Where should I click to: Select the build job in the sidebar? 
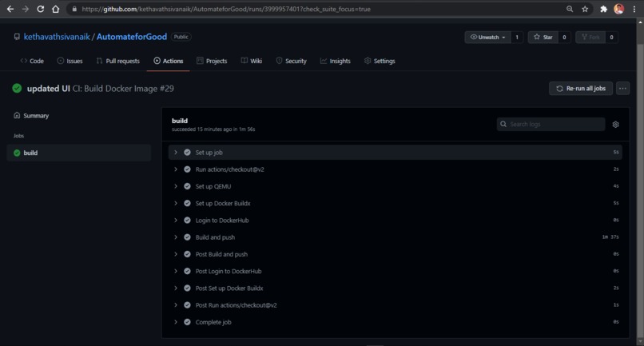coord(78,153)
